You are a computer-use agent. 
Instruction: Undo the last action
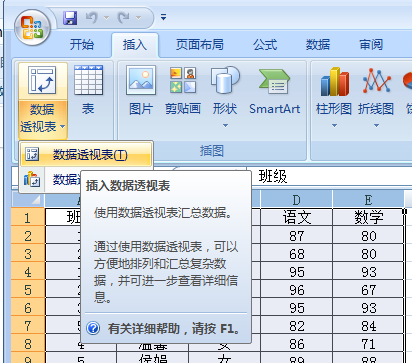coord(91,17)
